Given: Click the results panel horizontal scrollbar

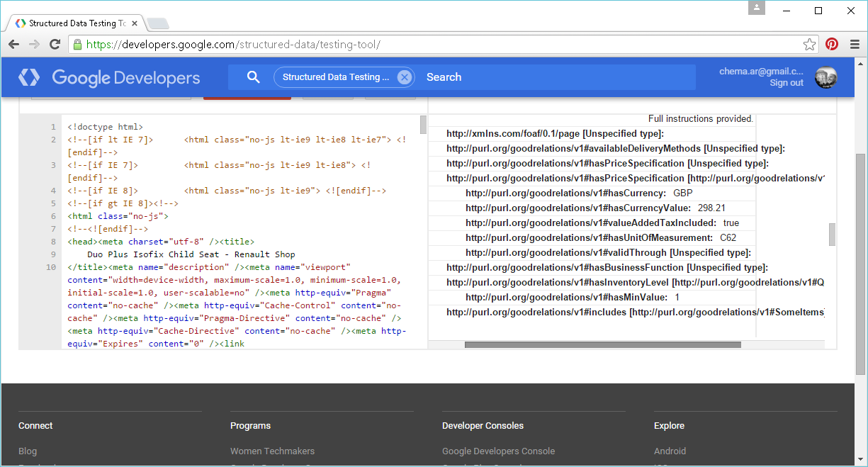Looking at the screenshot, I should click(x=602, y=345).
